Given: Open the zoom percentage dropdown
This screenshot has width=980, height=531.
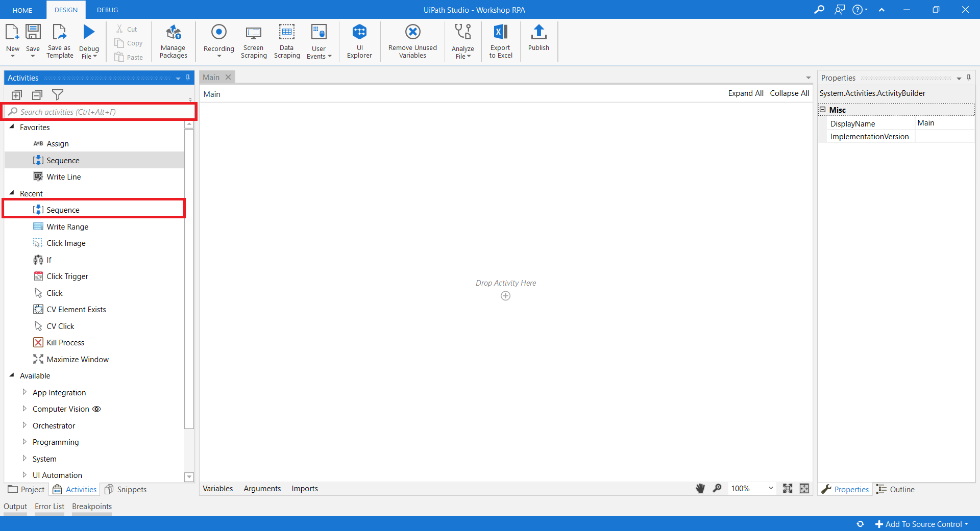Looking at the screenshot, I should pyautogui.click(x=771, y=489).
